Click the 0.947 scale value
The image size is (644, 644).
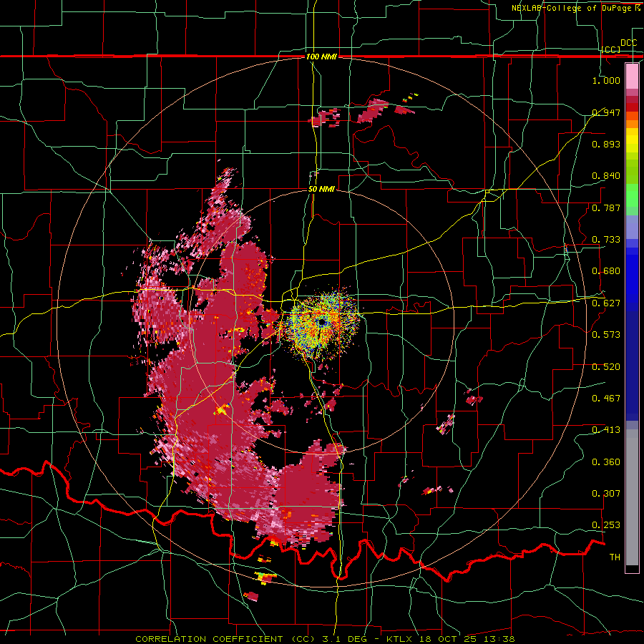tap(606, 112)
